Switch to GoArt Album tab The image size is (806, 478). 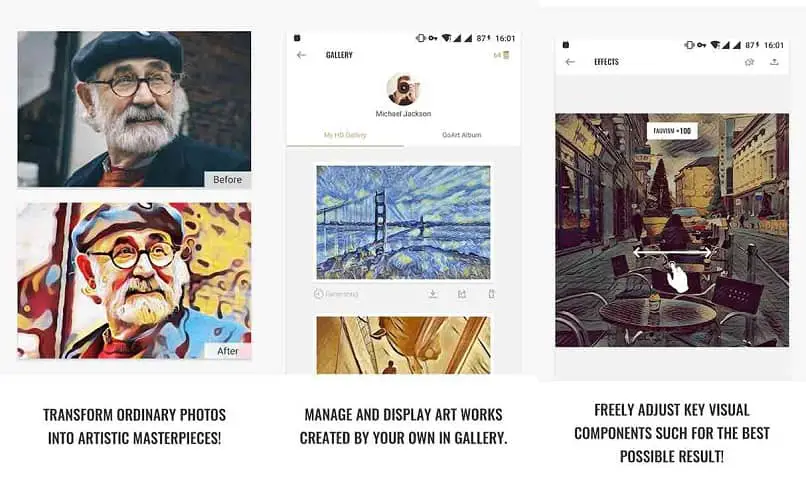point(462,135)
